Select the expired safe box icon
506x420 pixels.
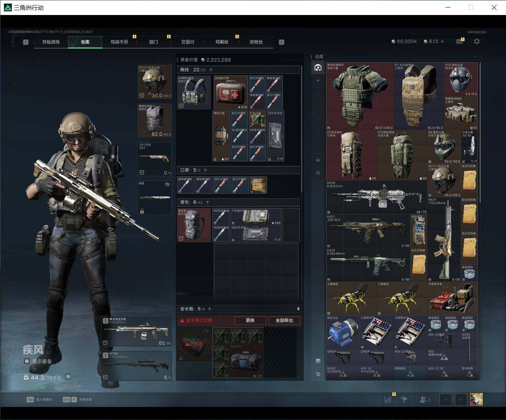coord(194,344)
